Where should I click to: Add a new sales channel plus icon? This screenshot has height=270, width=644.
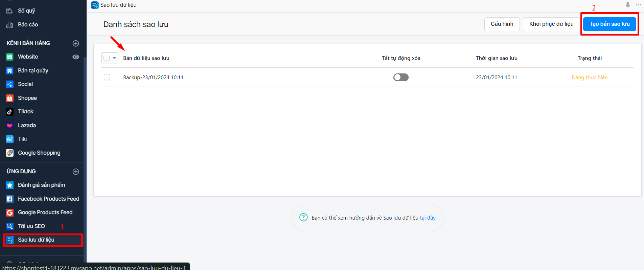(x=76, y=43)
